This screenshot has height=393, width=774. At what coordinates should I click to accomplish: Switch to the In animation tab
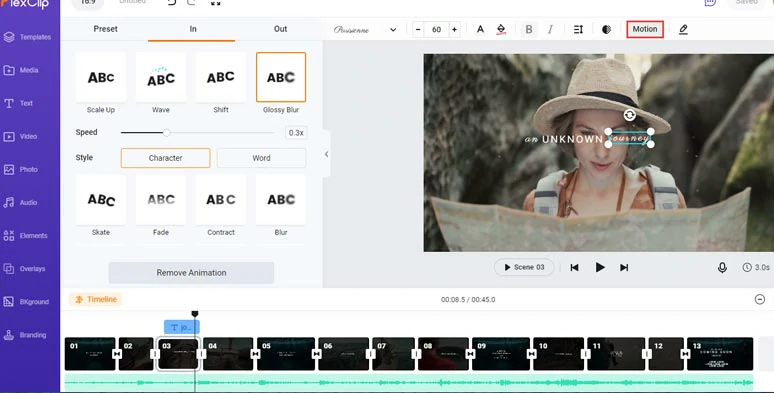pyautogui.click(x=193, y=29)
